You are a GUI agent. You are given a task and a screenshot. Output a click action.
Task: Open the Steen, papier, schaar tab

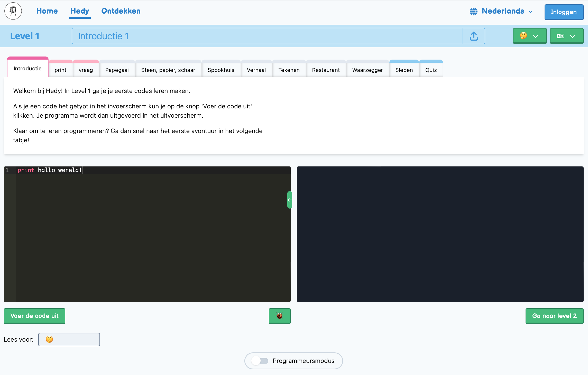click(x=168, y=69)
